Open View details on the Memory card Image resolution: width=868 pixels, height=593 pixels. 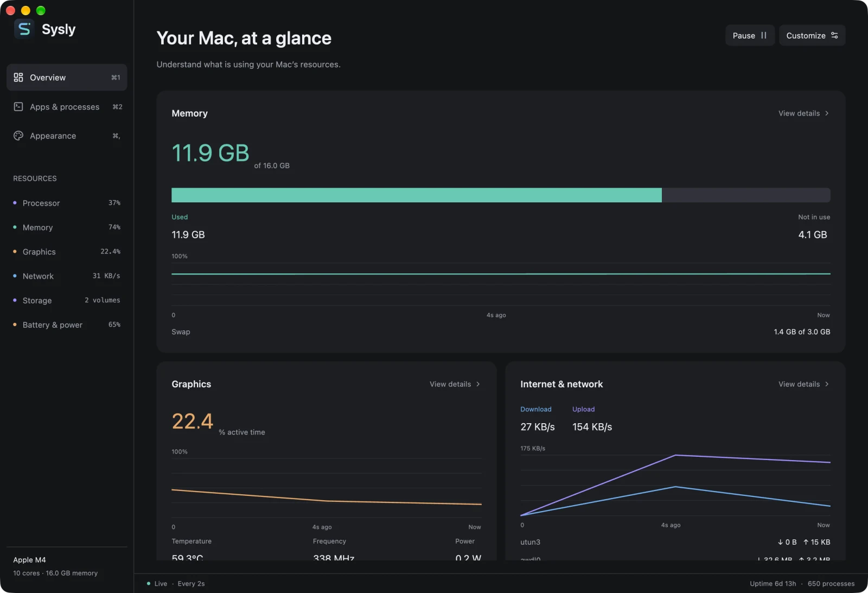(x=803, y=113)
